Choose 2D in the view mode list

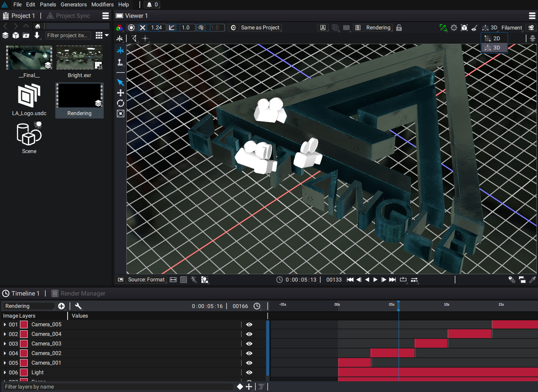(494, 38)
